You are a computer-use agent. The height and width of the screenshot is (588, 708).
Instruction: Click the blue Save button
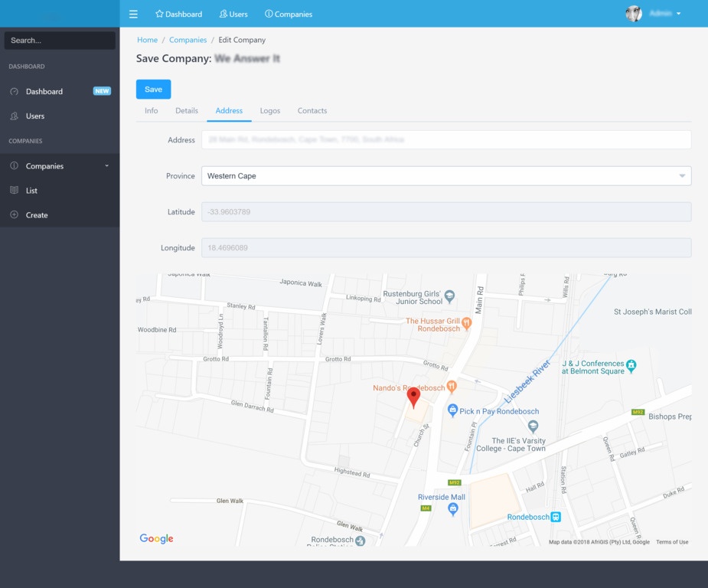(x=154, y=90)
